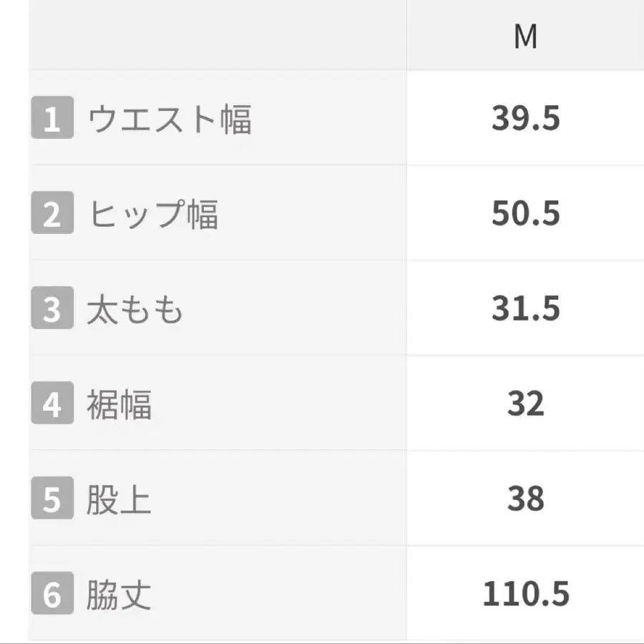This screenshot has width=644, height=644.
Task: Click the 太もも row label
Action: pos(135,309)
